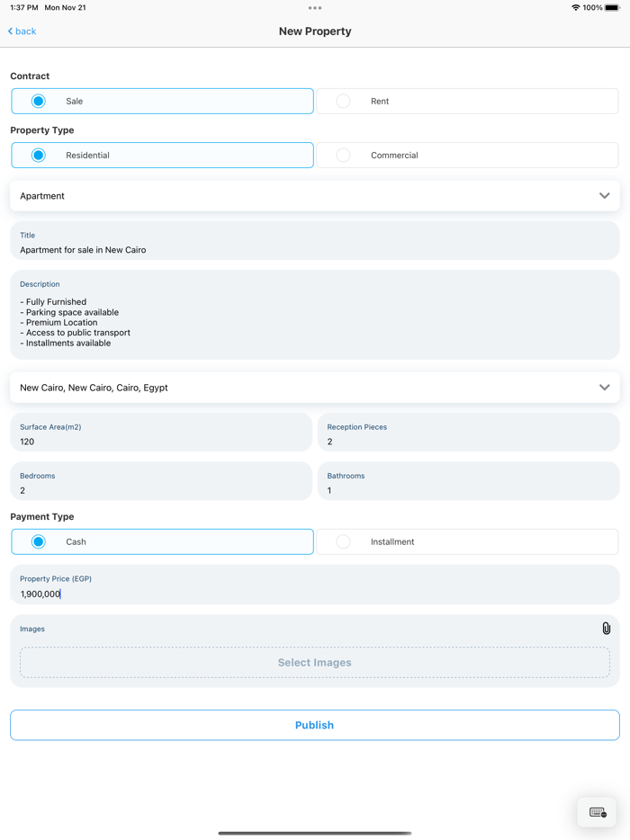The height and width of the screenshot is (840, 630).
Task: Edit the Surface Area value
Action: click(x=162, y=439)
